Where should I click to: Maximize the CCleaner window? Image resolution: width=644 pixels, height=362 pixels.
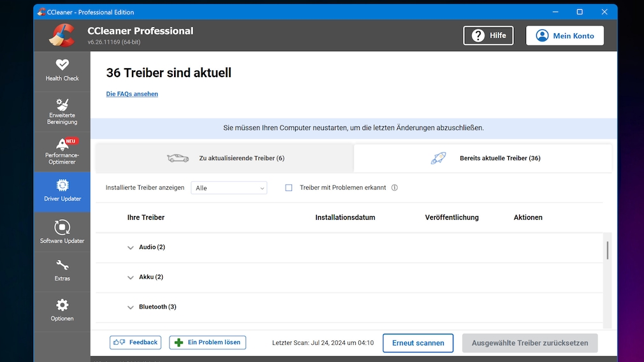tap(580, 12)
